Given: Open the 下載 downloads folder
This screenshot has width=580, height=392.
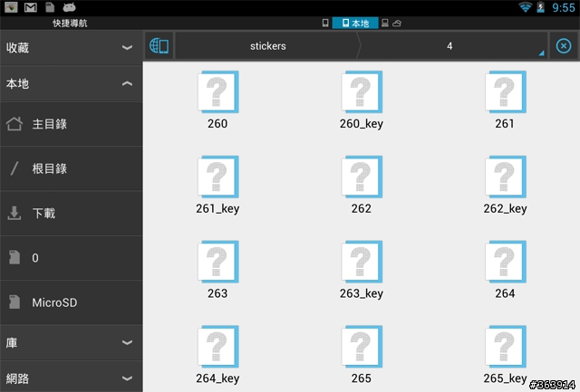Looking at the screenshot, I should coord(72,214).
